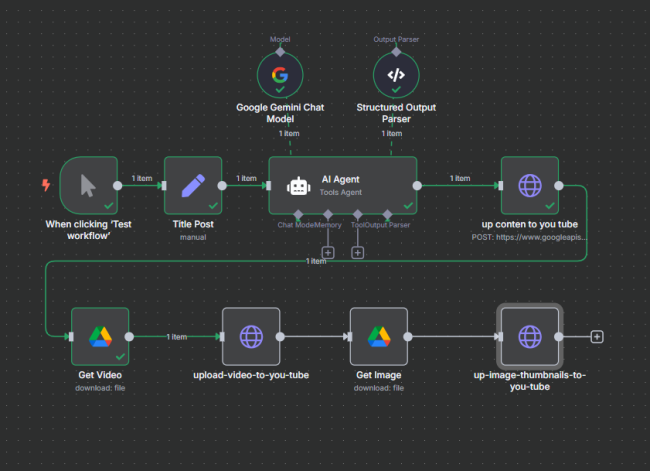The image size is (650, 471).
Task: Select the Structured Output Parser code node
Action: point(396,75)
